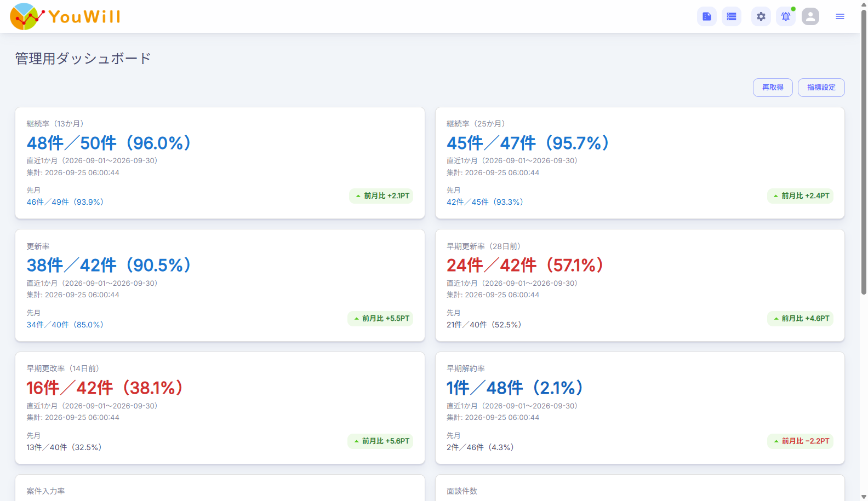Click the scrollbar down arrow
The width and height of the screenshot is (868, 501).
(x=864, y=497)
